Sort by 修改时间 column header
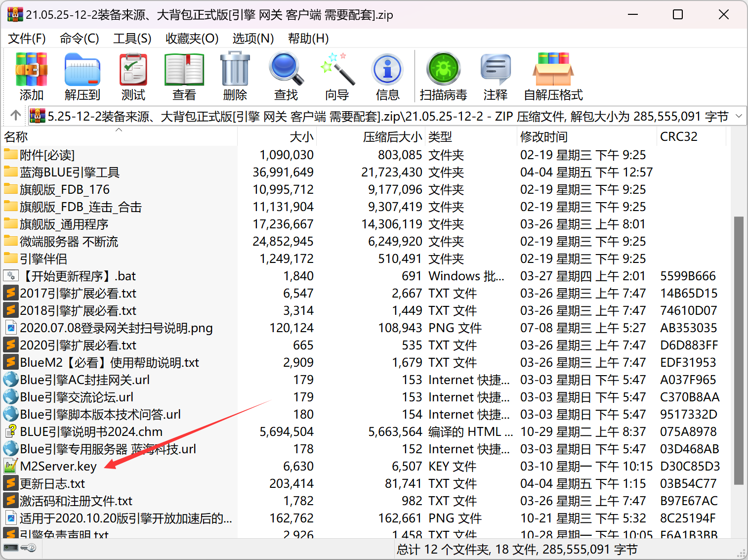The image size is (748, 560). point(587,136)
